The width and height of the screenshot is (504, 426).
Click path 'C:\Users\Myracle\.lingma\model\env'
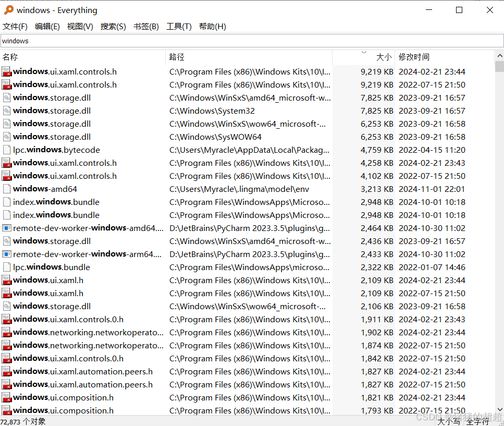point(239,189)
